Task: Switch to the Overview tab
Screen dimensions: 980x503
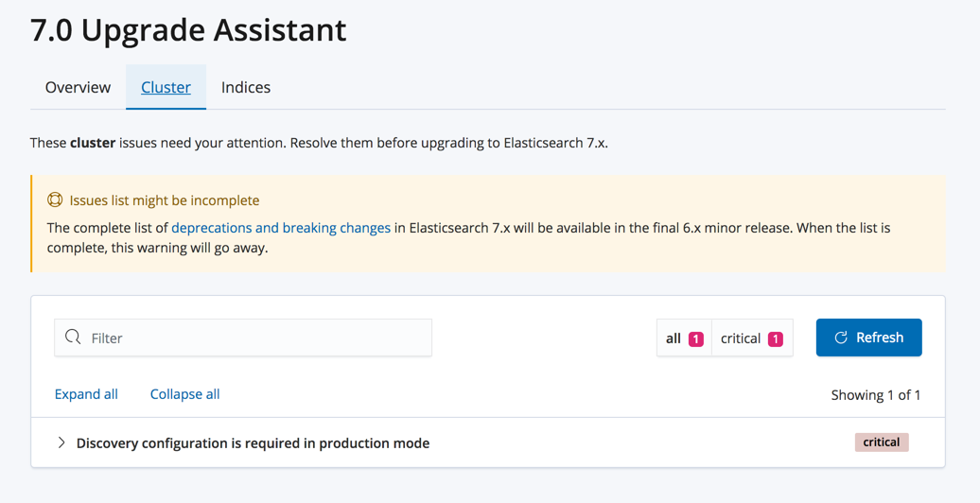Action: coord(78,87)
